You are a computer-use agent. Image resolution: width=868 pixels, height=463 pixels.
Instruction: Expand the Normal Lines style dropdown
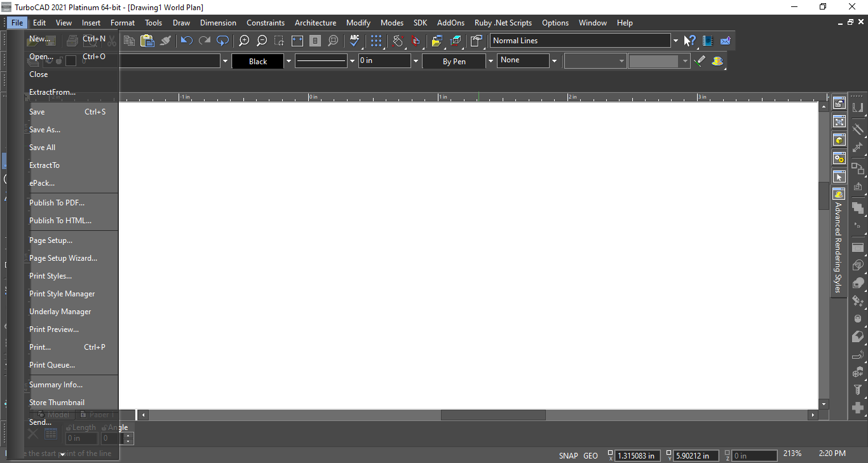pos(675,41)
